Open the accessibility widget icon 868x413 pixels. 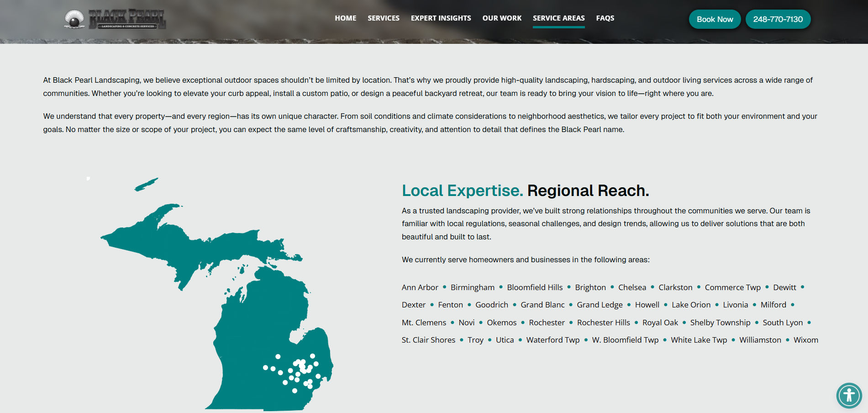849,395
